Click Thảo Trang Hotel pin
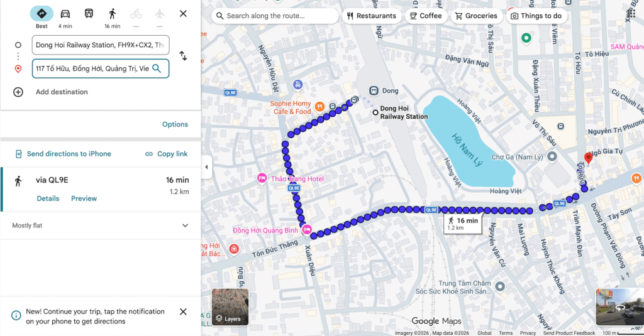 tap(262, 178)
